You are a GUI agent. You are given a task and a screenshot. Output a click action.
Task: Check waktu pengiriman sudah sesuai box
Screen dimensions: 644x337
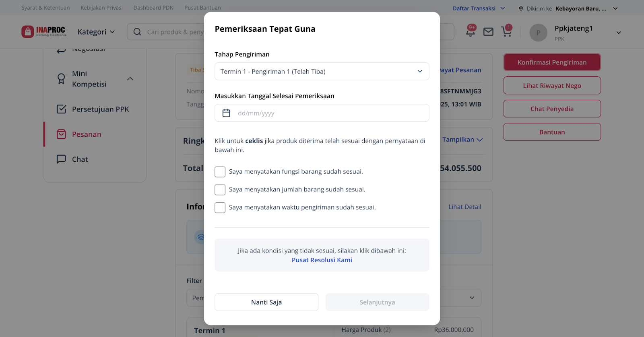point(220,208)
